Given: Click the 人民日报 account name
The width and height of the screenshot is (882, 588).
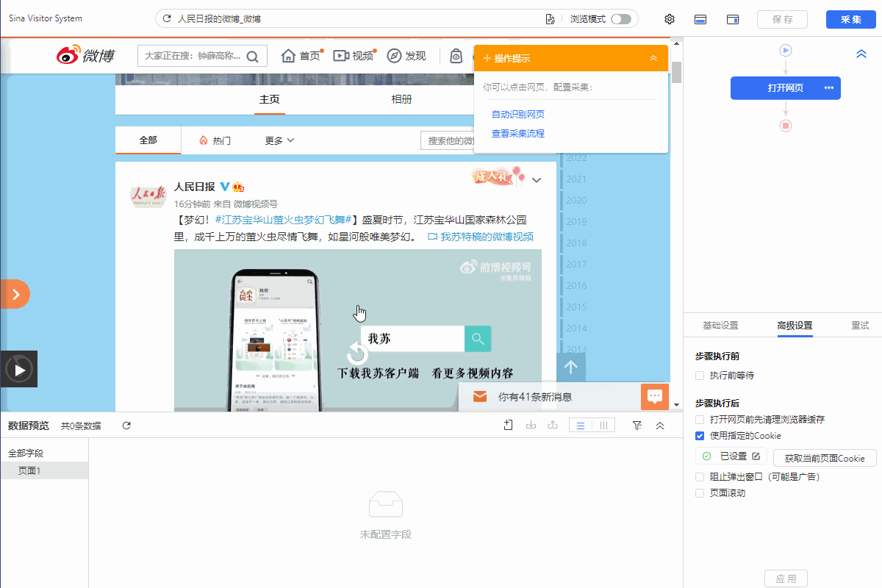Looking at the screenshot, I should (194, 187).
